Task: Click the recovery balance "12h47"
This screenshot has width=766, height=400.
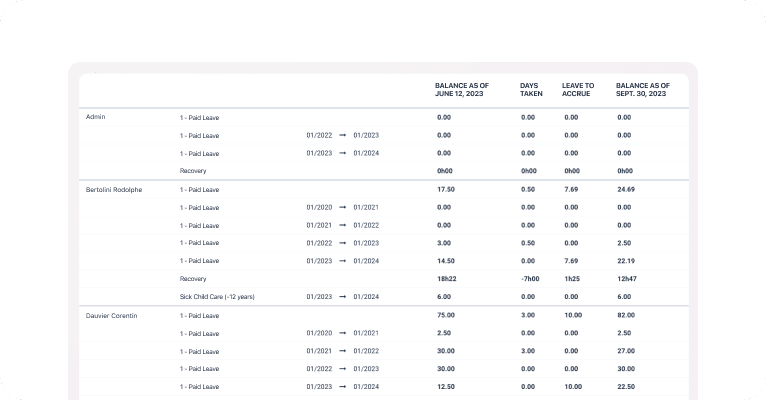Action: (x=627, y=279)
